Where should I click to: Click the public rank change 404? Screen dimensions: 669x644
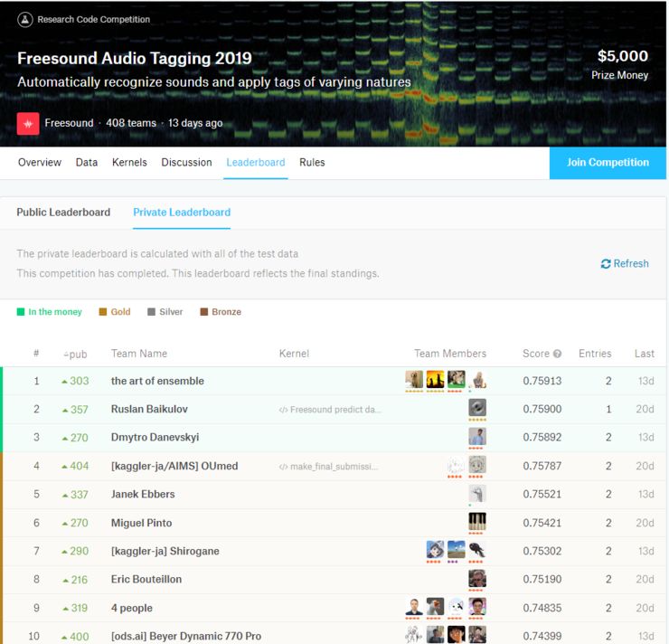pos(76,466)
